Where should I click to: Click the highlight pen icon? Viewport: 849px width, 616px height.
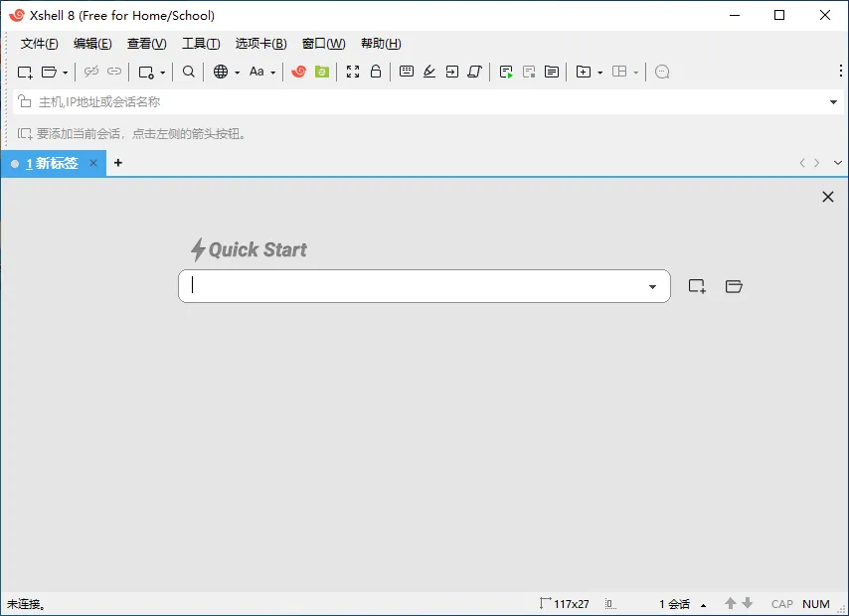coord(429,72)
